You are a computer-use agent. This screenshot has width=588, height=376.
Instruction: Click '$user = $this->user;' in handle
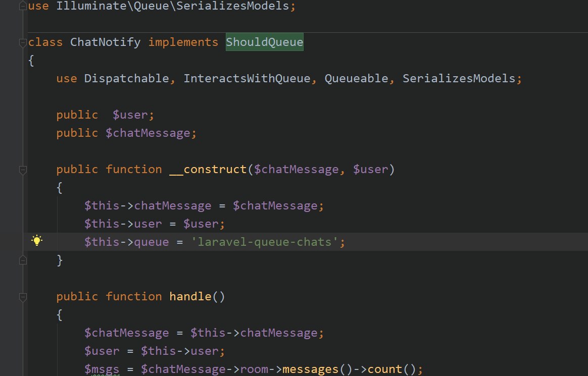[155, 351]
